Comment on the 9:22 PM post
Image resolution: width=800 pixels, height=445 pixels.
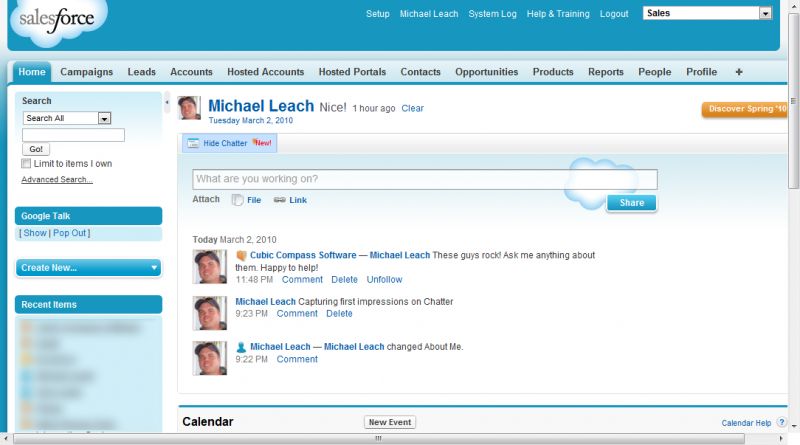click(x=297, y=359)
